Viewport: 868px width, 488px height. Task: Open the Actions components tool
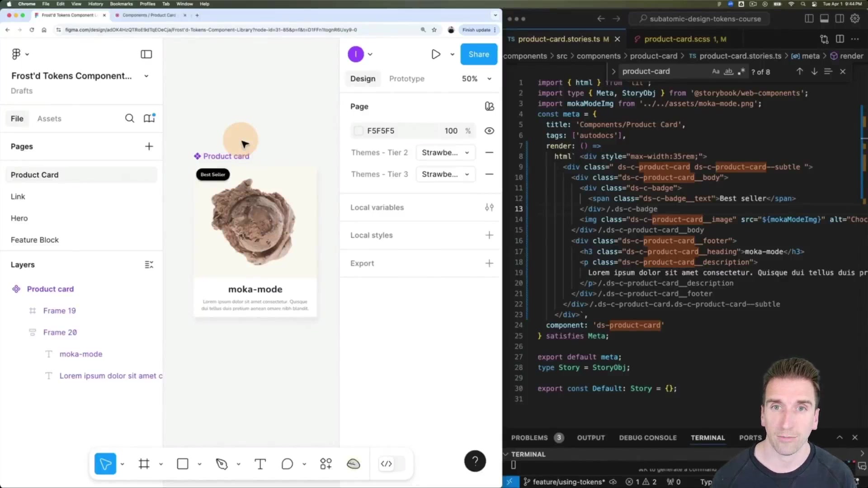point(326,464)
